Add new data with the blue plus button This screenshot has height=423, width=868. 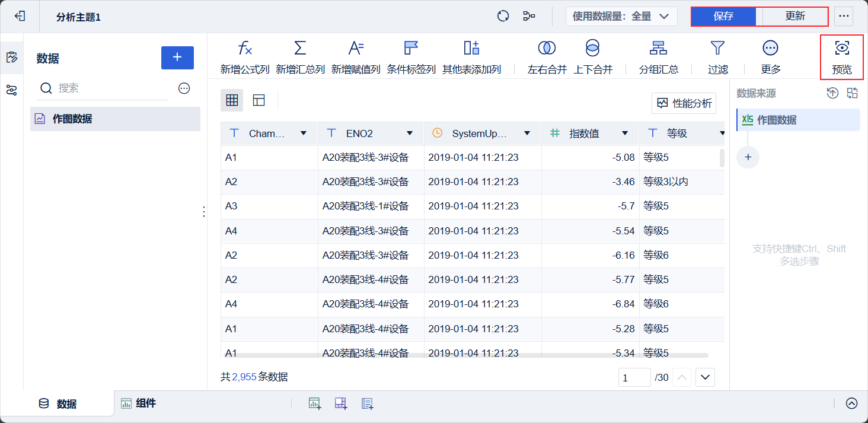177,58
